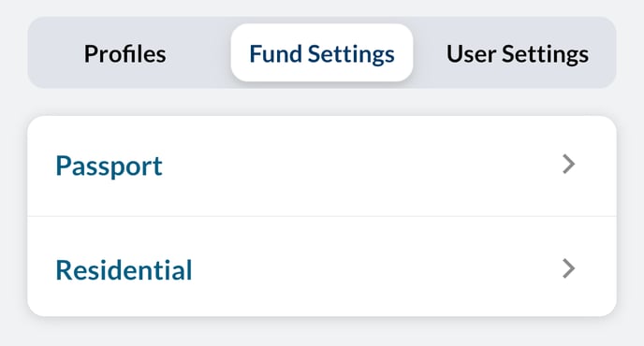Tap the Passport label text
Screen dimensions: 644x346
click(x=109, y=166)
